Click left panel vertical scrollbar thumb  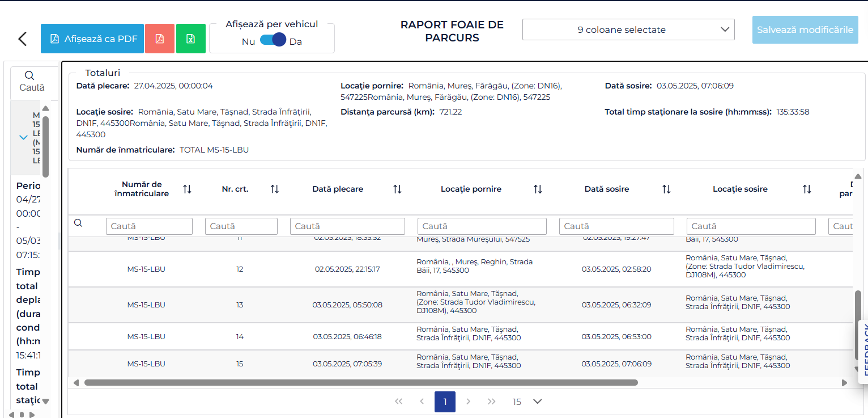[45, 146]
